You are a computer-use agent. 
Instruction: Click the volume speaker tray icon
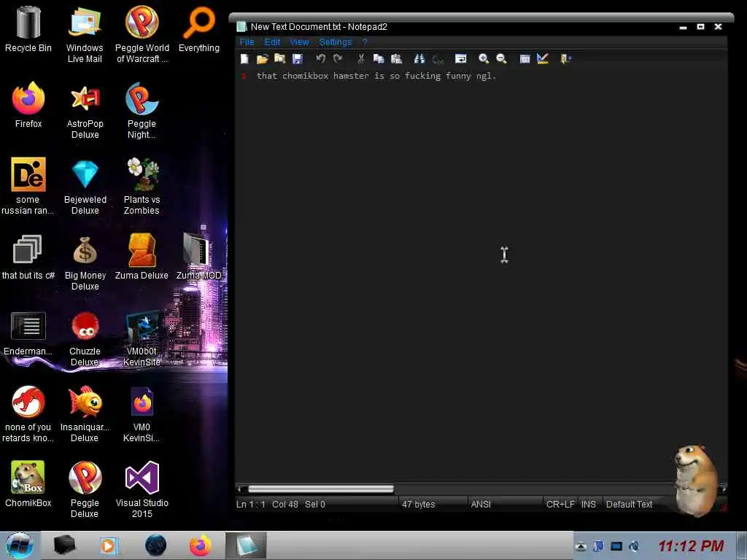tap(634, 546)
